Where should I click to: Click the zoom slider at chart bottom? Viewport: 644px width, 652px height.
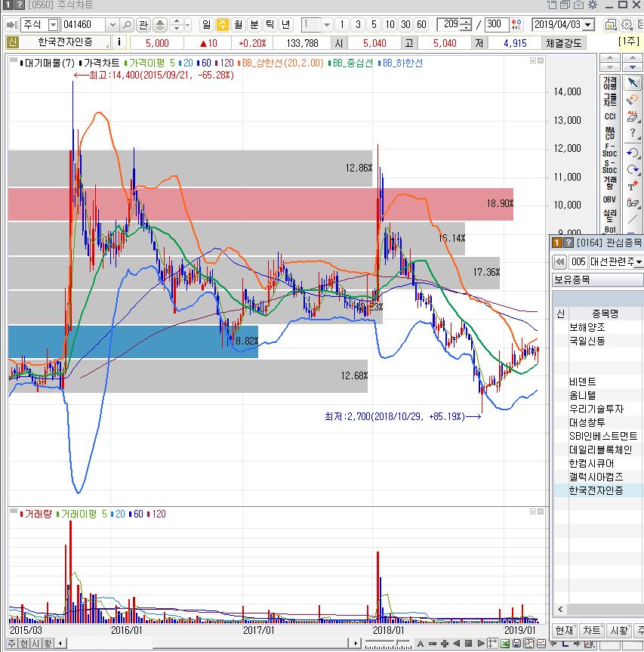(x=388, y=644)
